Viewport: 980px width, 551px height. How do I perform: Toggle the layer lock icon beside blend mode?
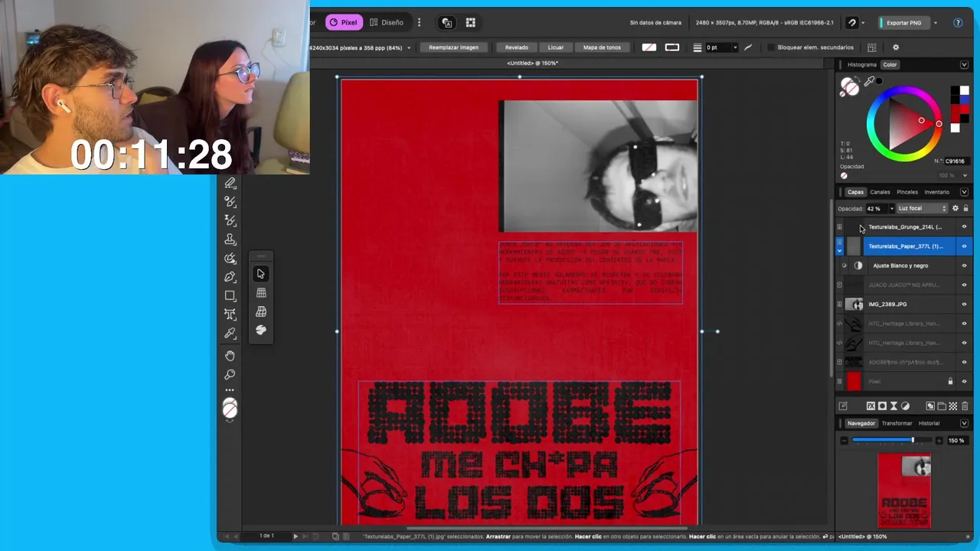[x=965, y=208]
